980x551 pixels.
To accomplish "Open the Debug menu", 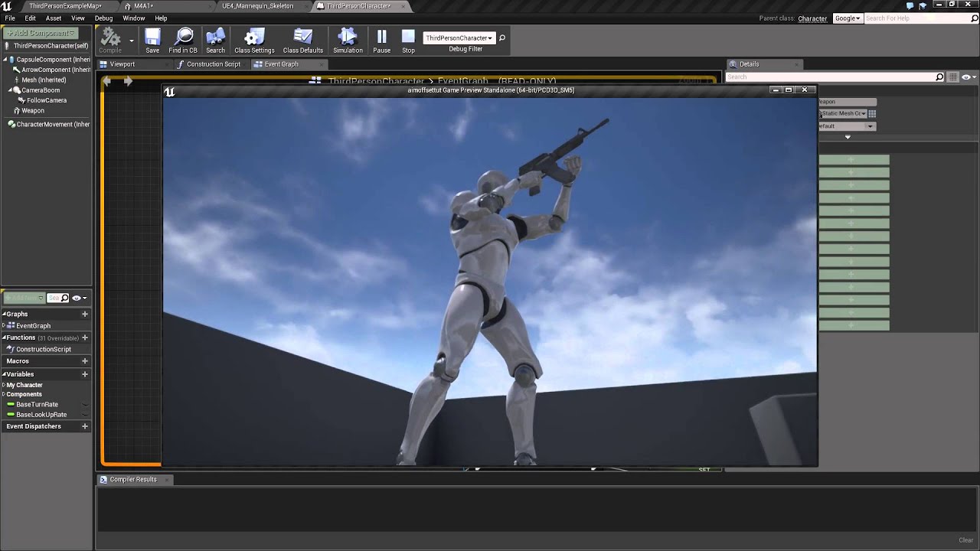I will [103, 18].
